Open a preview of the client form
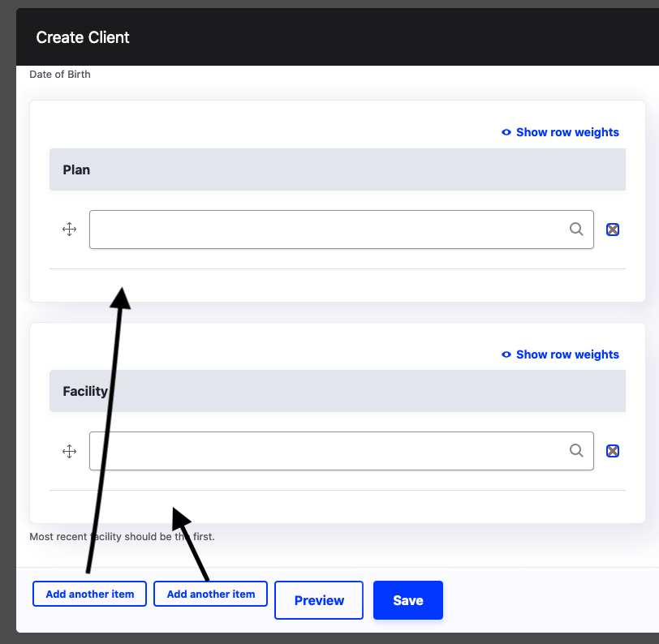The width and height of the screenshot is (659, 644). tap(318, 600)
